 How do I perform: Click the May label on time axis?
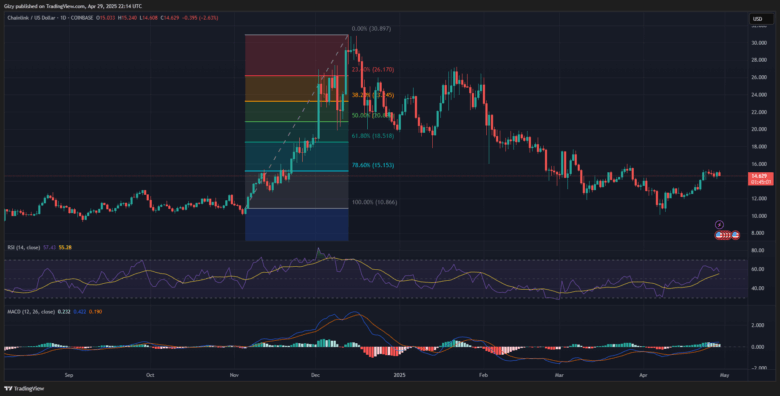pos(725,376)
